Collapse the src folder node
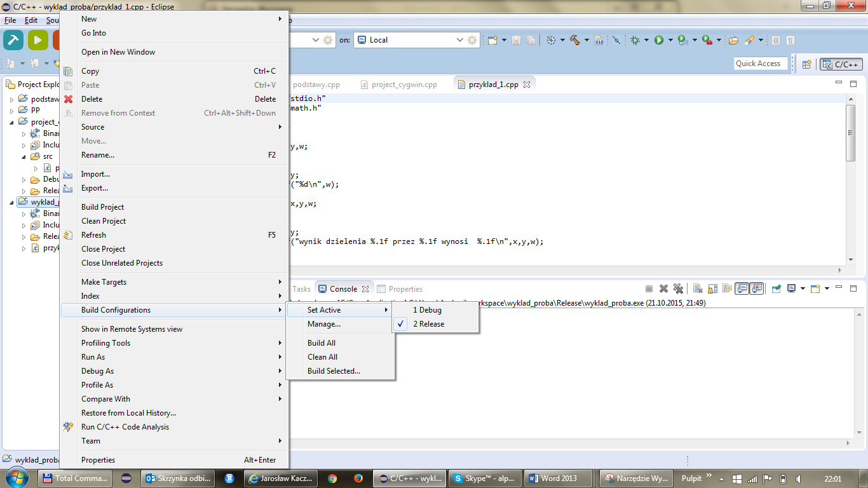868x488 pixels. coord(24,156)
